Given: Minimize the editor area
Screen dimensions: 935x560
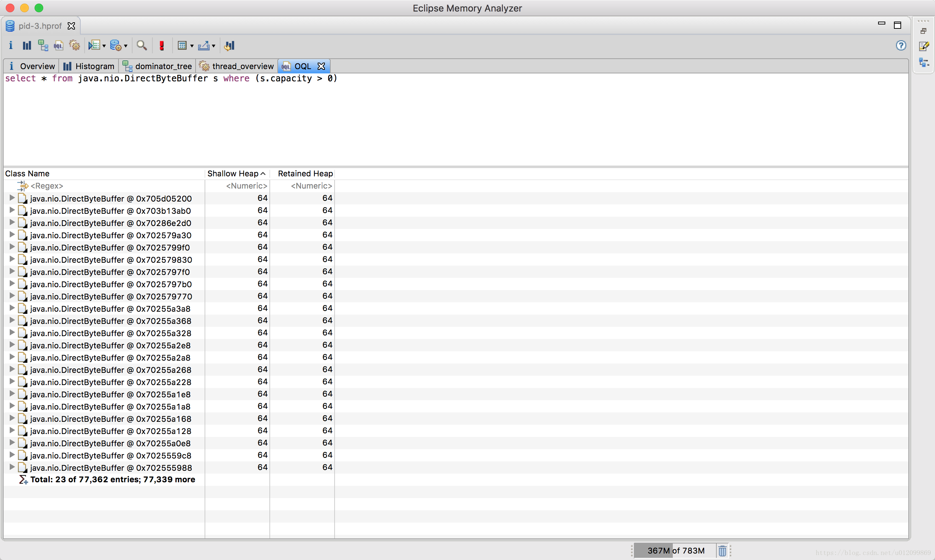Looking at the screenshot, I should coord(881,23).
